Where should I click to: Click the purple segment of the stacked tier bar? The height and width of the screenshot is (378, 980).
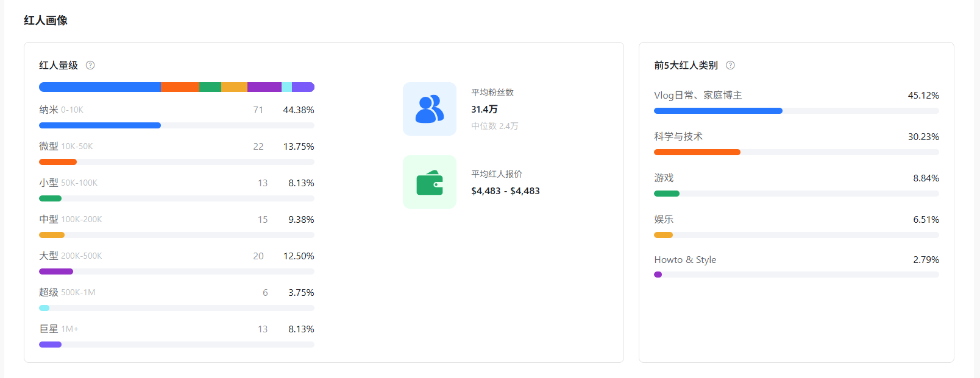[x=265, y=87]
